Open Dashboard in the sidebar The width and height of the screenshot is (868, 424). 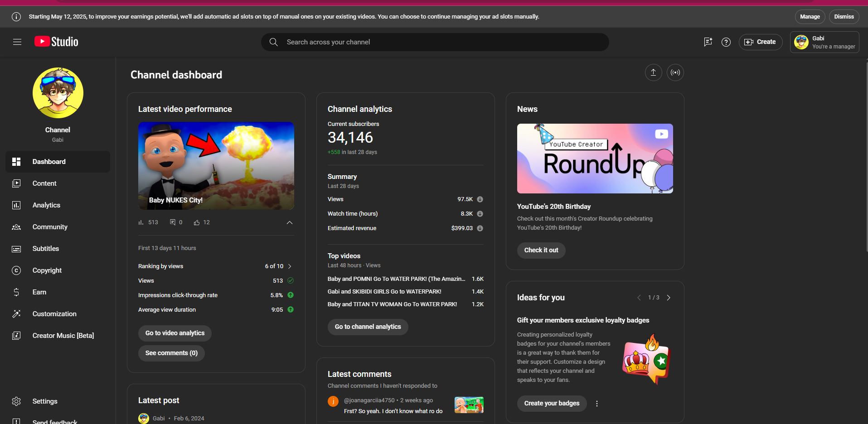[58, 162]
